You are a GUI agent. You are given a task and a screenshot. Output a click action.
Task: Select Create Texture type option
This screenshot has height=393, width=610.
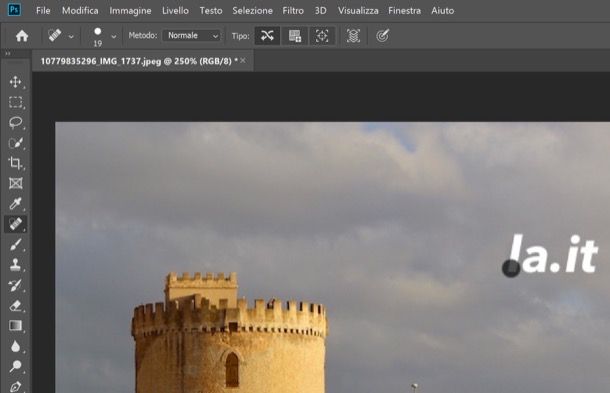pyautogui.click(x=295, y=36)
